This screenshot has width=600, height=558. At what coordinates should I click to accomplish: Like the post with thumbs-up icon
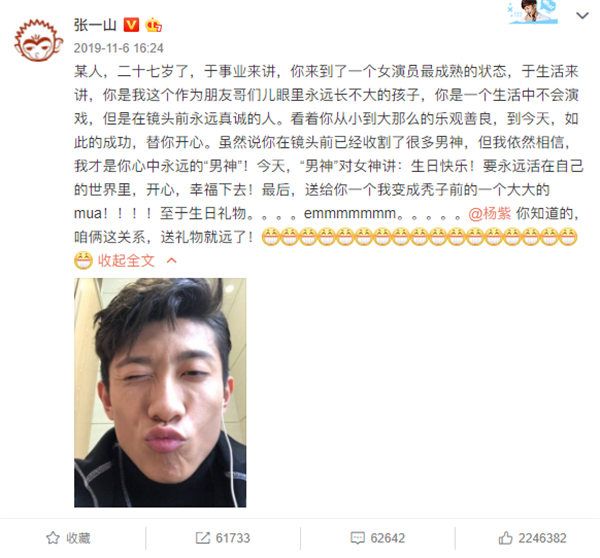point(505,538)
